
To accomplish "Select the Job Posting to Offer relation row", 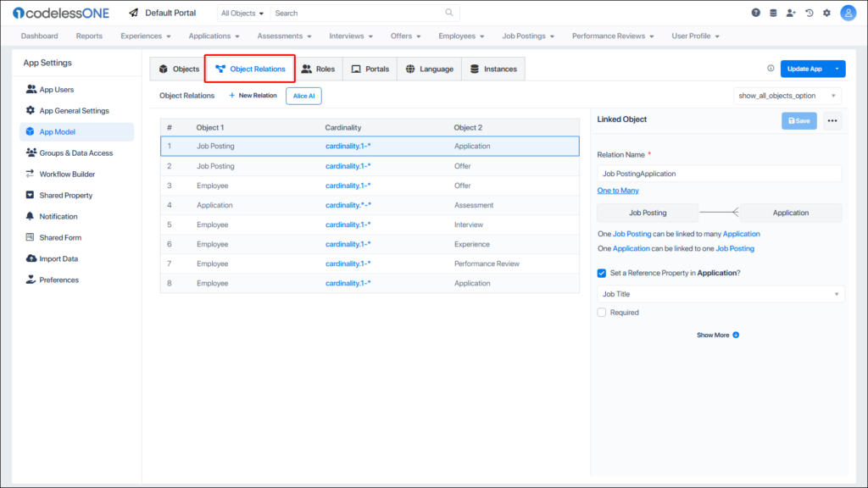I will [x=370, y=166].
